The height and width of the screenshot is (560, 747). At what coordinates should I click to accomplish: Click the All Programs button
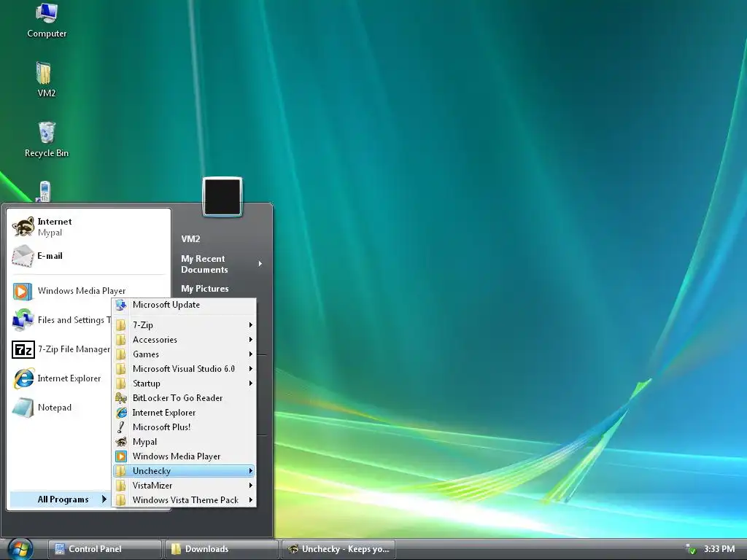coord(60,499)
